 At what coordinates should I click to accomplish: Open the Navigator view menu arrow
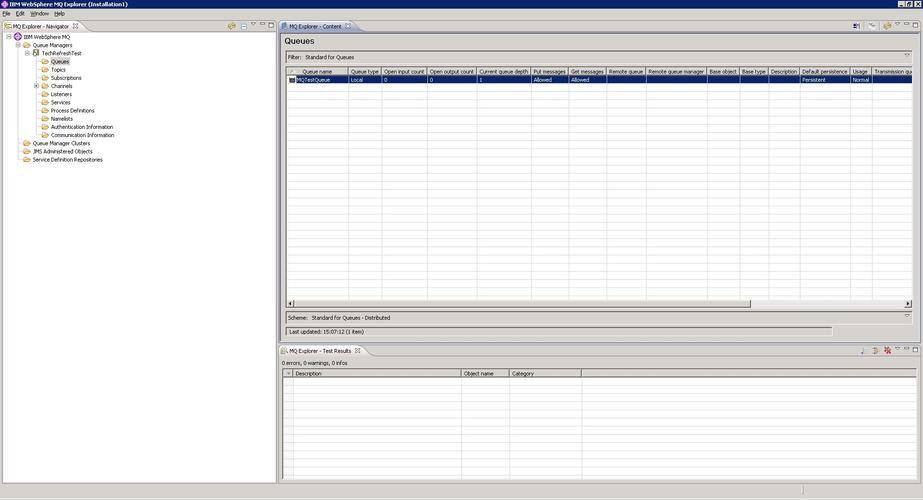tap(253, 24)
